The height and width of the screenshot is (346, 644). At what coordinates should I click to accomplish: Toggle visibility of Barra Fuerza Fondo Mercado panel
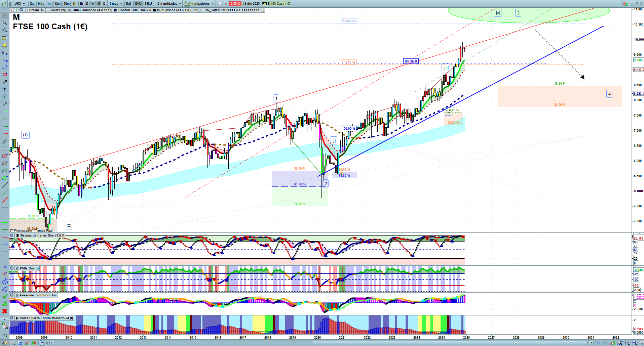pos(12,318)
